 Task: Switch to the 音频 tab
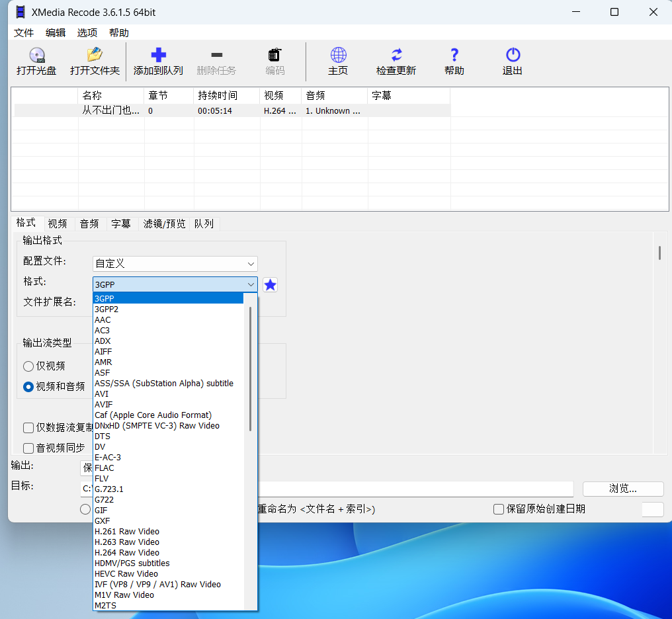pos(89,224)
